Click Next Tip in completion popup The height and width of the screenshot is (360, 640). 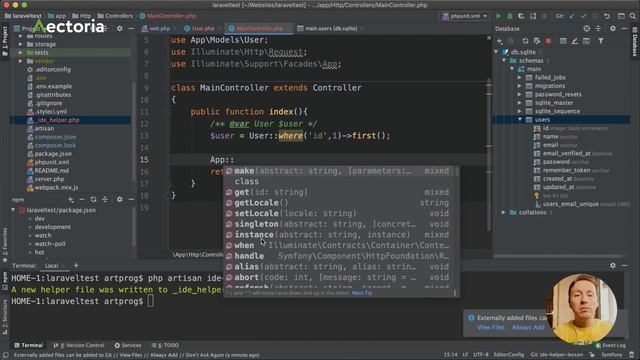tap(362, 293)
